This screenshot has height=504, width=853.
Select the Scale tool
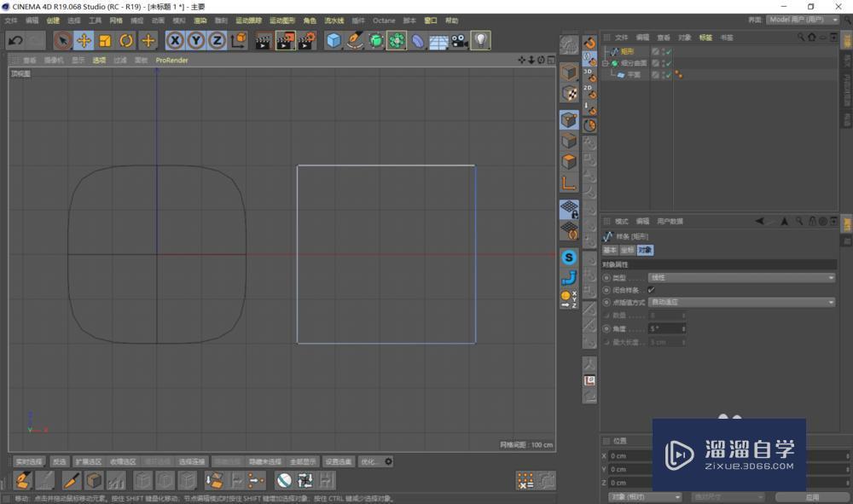click(105, 40)
